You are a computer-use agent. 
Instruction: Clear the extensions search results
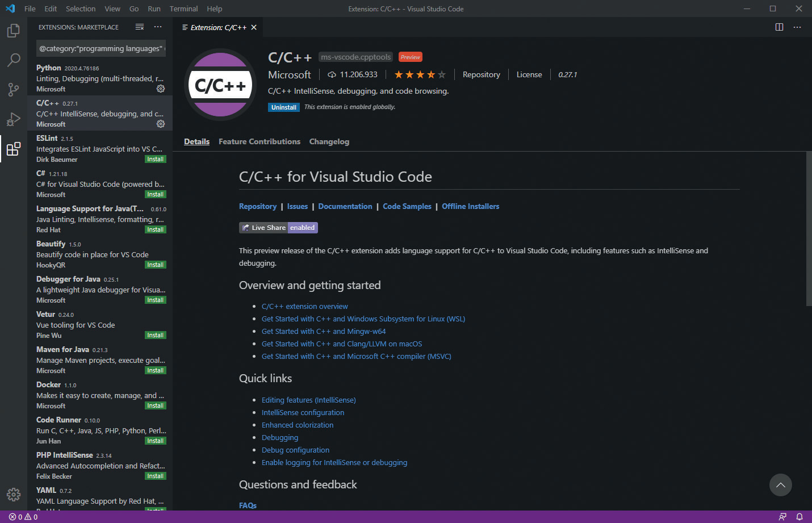click(140, 27)
